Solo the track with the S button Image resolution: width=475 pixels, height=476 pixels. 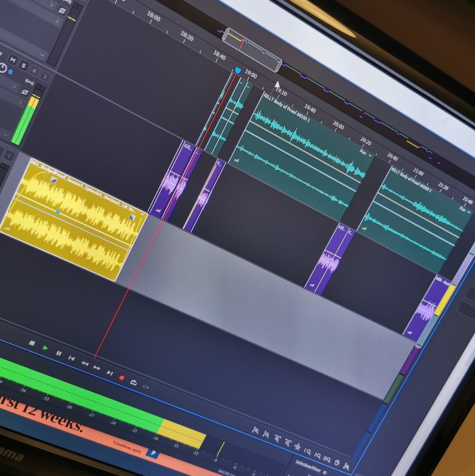(x=24, y=65)
